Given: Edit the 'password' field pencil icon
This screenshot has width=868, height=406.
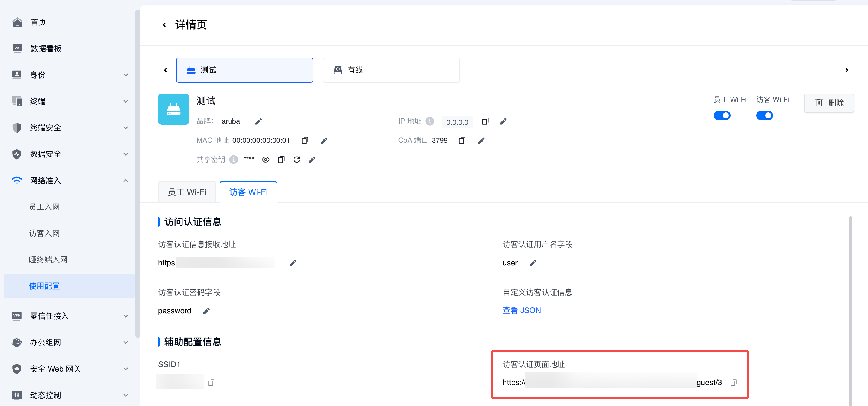Looking at the screenshot, I should click(x=207, y=311).
